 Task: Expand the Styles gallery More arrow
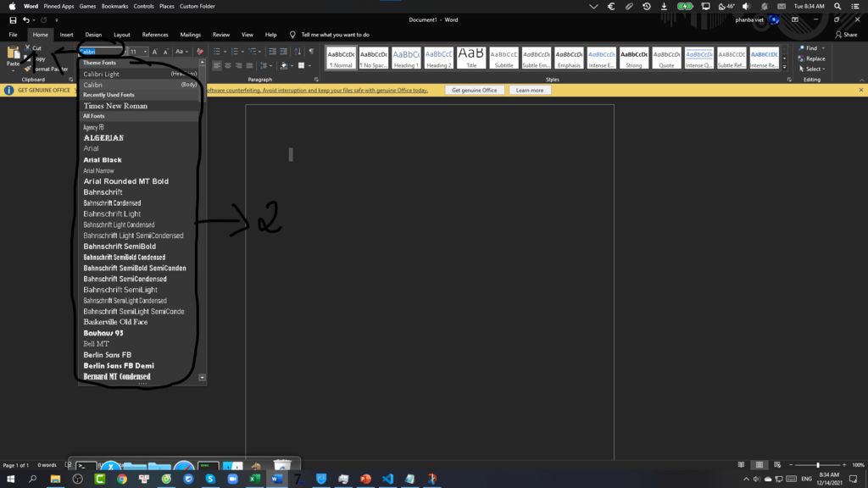tap(784, 66)
